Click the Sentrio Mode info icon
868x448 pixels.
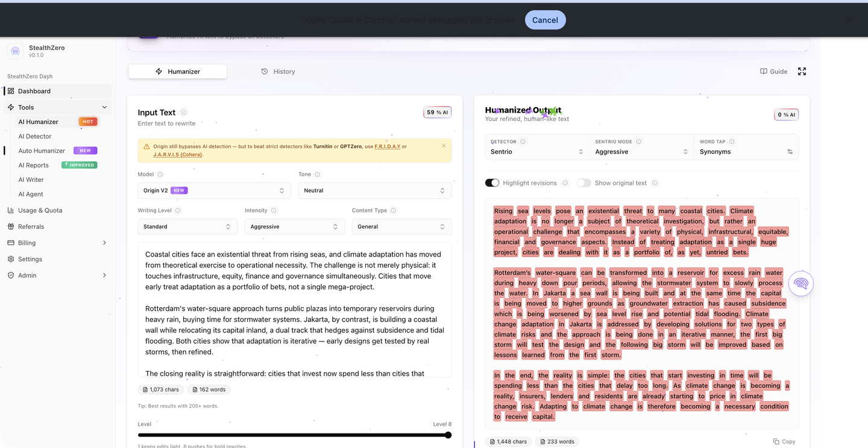pyautogui.click(x=638, y=142)
